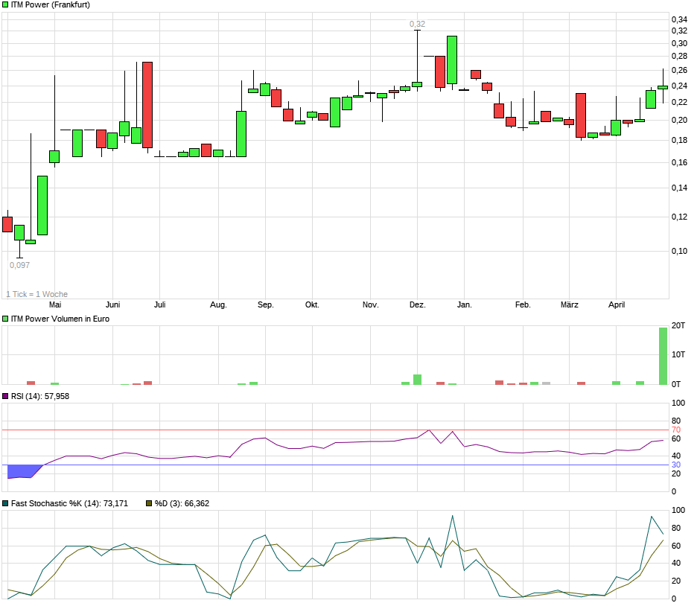Select the April month label on time axis
The image size is (700, 606).
pos(617,305)
